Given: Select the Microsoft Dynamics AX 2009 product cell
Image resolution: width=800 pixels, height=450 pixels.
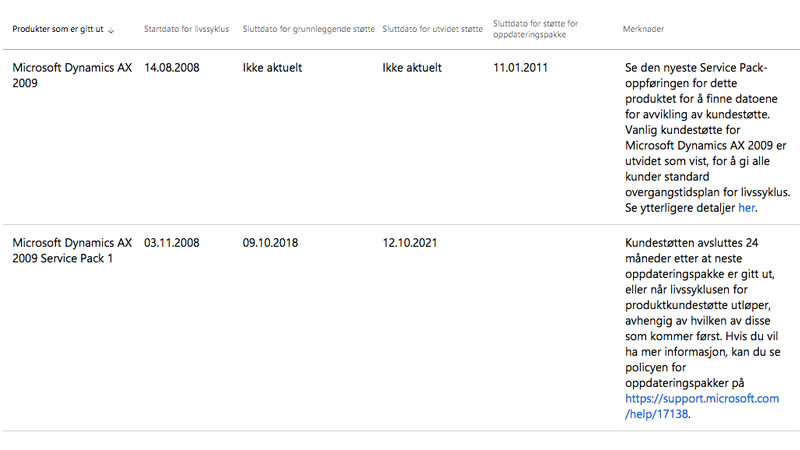Looking at the screenshot, I should click(72, 75).
